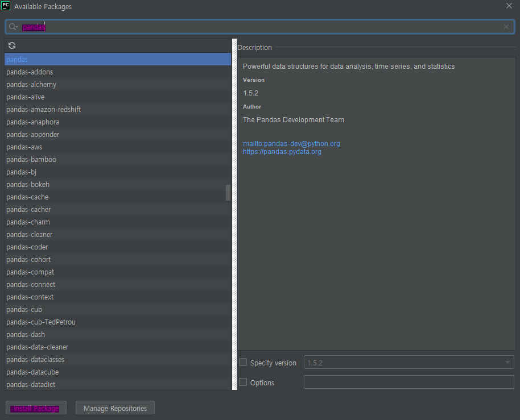Screen dimensions: 520x420
Task: Select pandas-cohort package
Action: [x=118, y=259]
